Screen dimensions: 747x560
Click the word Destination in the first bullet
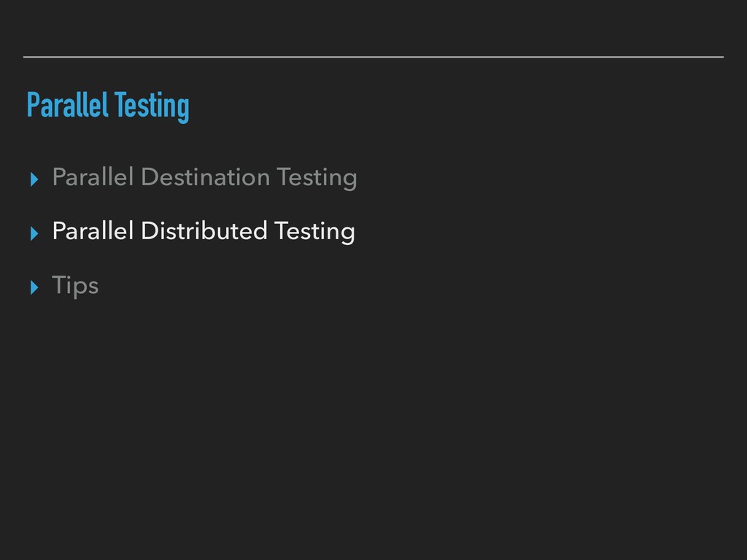(x=205, y=176)
